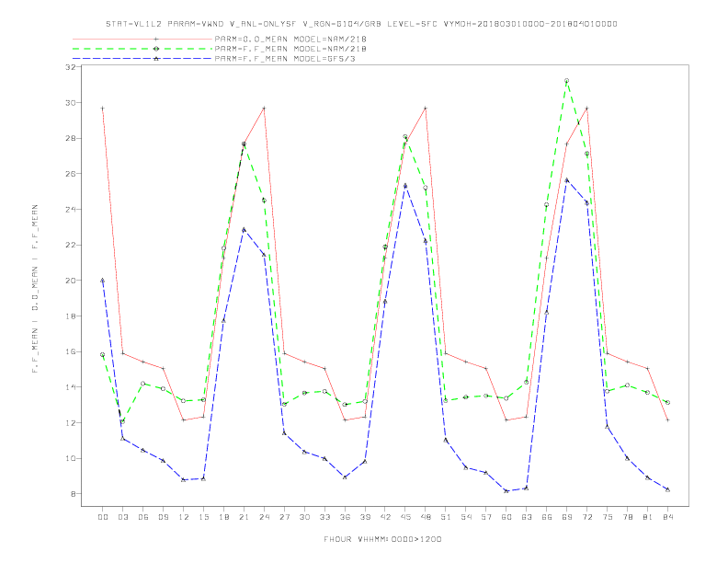728x563 pixels.
Task: Click y-axis tick label 26
Action: 71,174
